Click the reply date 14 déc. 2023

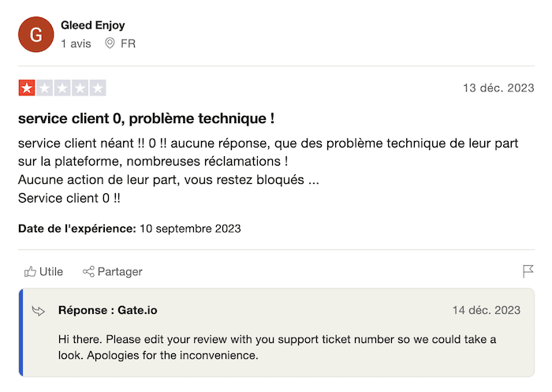(x=487, y=310)
